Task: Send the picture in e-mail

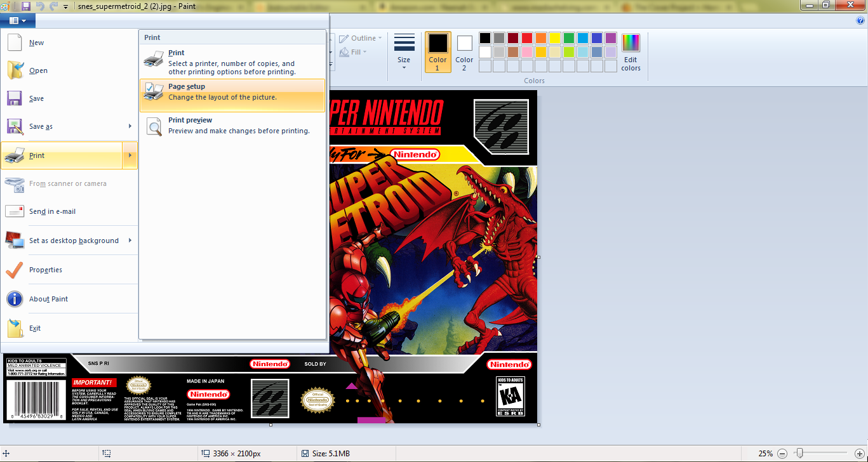Action: pyautogui.click(x=69, y=211)
